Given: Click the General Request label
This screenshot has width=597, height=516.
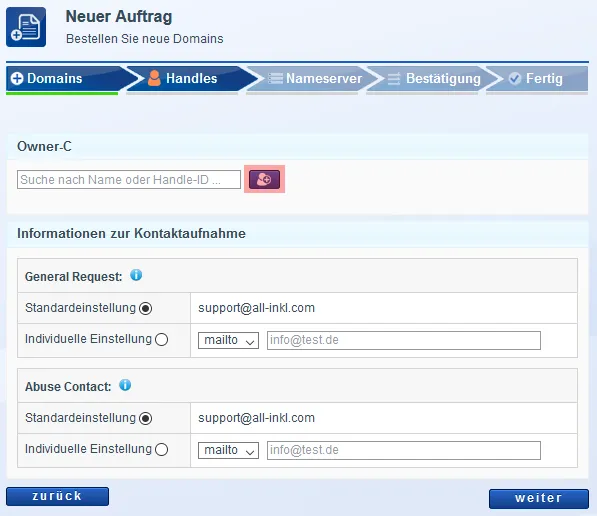Looking at the screenshot, I should pyautogui.click(x=73, y=276).
